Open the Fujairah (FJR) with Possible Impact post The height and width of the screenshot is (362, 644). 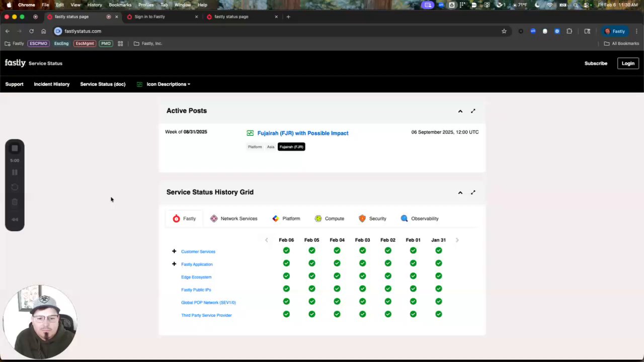coord(303,133)
